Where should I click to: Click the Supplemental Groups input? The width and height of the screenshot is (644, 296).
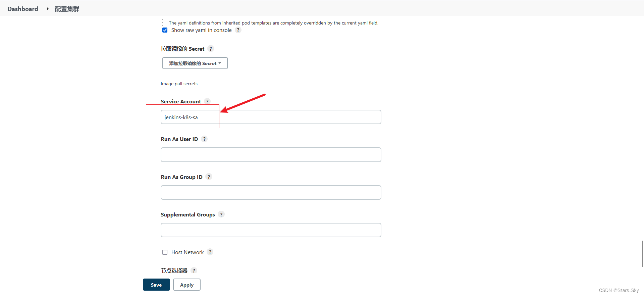[271, 230]
